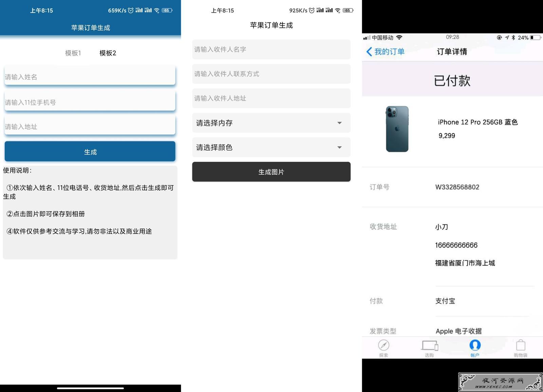
Task: Tap the Bluetooth icon beside 24%
Action: coord(513,38)
